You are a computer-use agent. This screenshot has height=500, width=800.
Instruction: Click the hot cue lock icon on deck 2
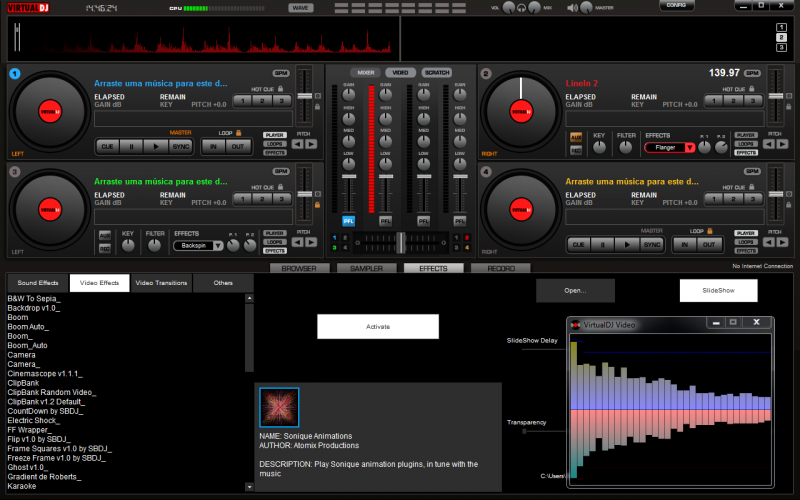tap(752, 89)
